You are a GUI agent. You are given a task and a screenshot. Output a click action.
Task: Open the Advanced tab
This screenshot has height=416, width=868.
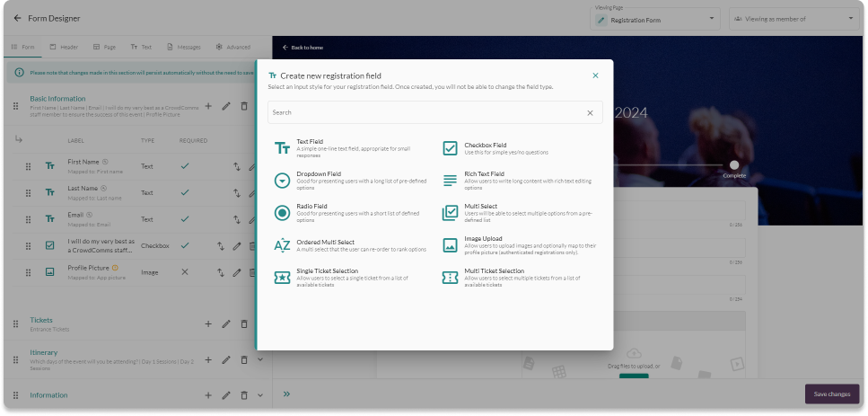(232, 47)
